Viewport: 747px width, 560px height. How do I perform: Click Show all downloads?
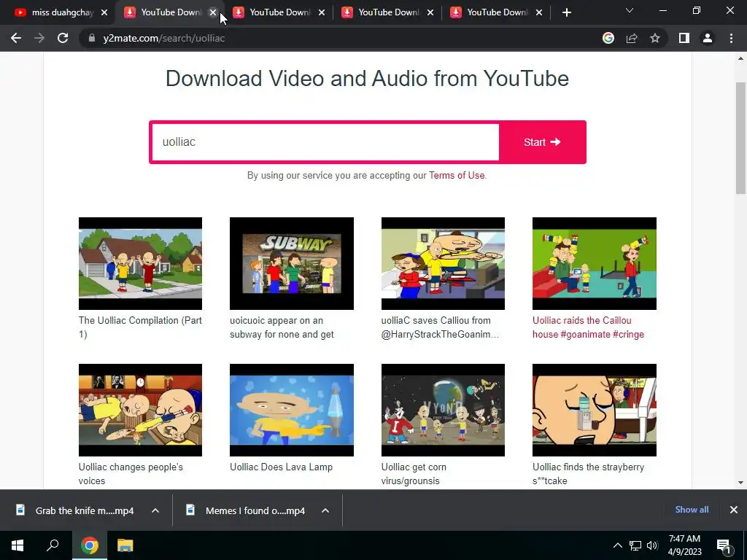692,510
